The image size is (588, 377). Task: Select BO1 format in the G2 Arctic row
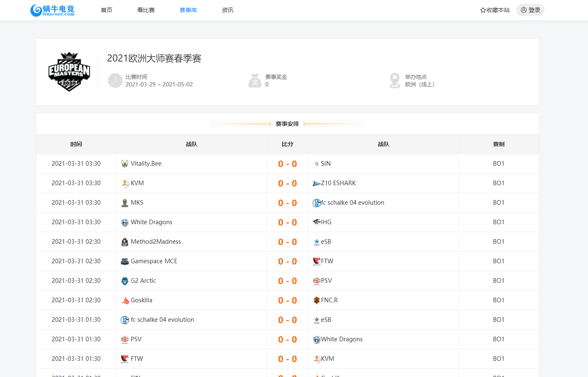tap(499, 281)
